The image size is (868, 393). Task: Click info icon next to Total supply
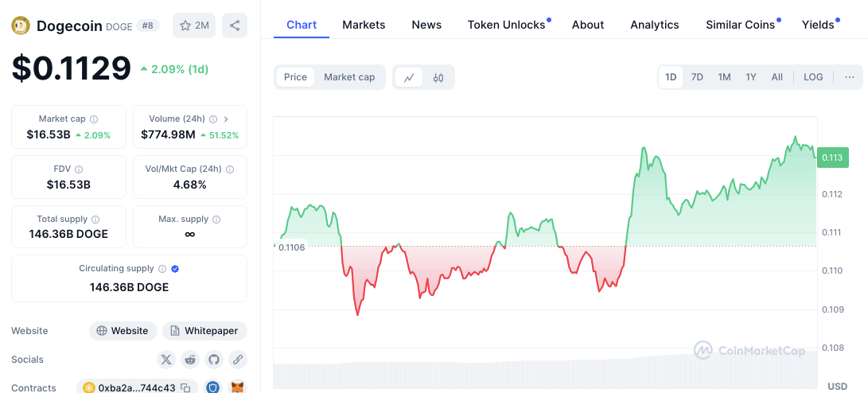point(95,220)
